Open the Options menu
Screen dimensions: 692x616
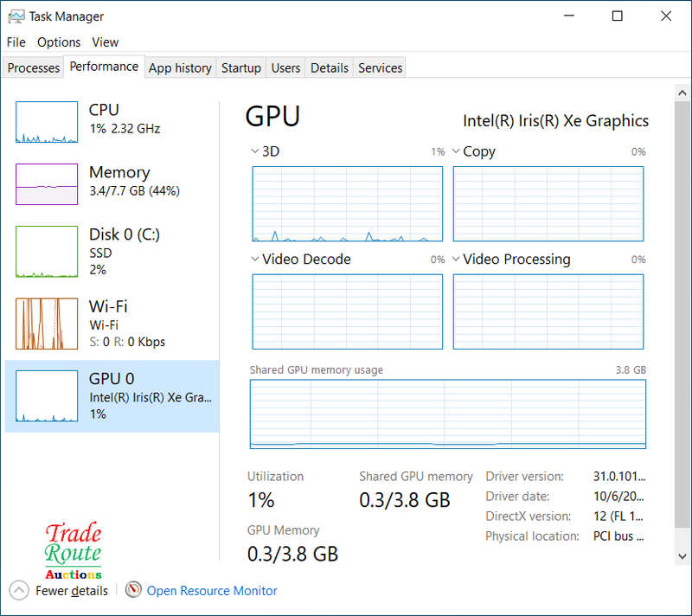click(x=59, y=42)
